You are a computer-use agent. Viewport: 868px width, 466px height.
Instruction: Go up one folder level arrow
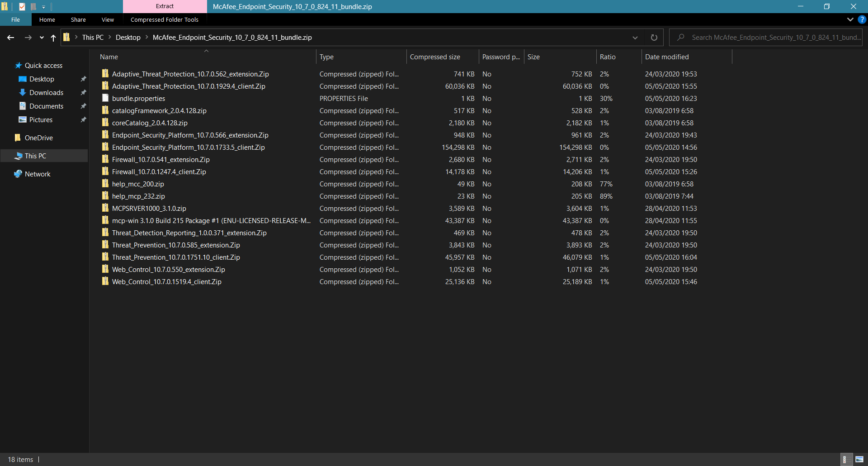pos(53,38)
